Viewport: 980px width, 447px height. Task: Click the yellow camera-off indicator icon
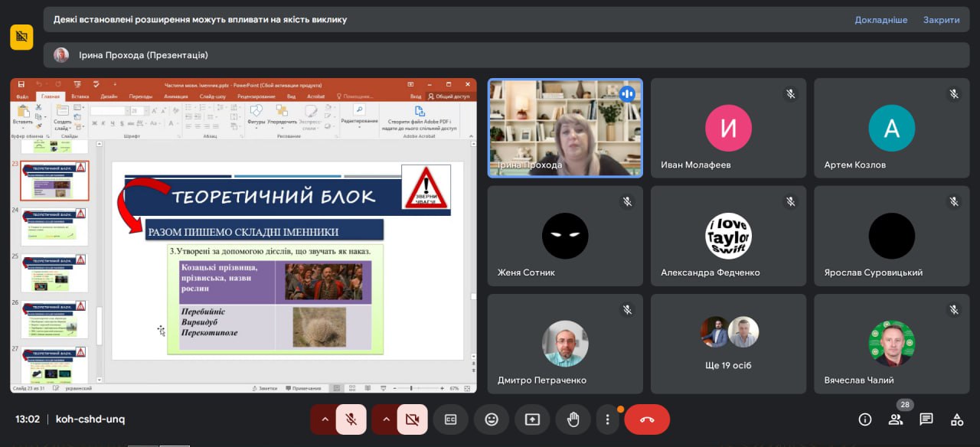click(x=21, y=37)
